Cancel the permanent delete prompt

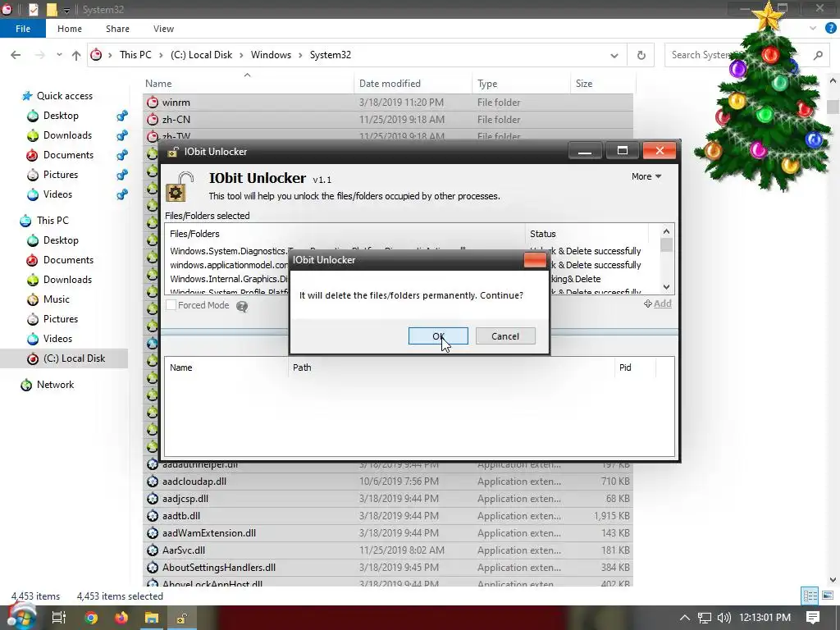pos(505,336)
